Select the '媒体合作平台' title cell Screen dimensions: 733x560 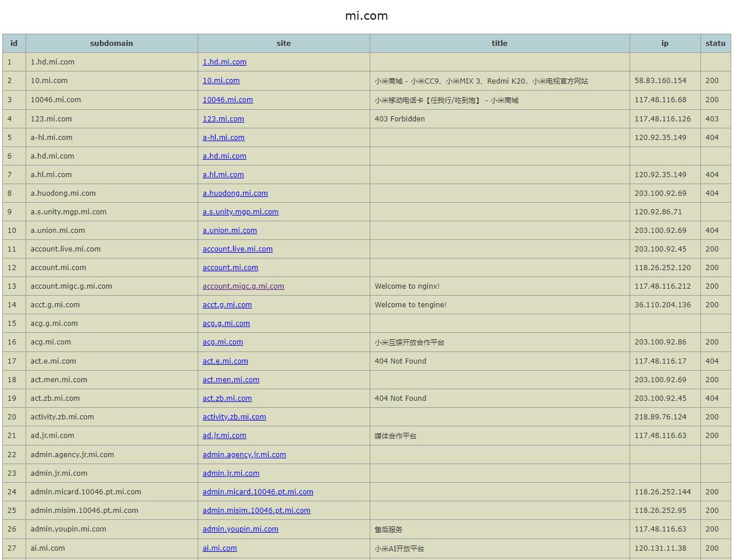tap(500, 436)
